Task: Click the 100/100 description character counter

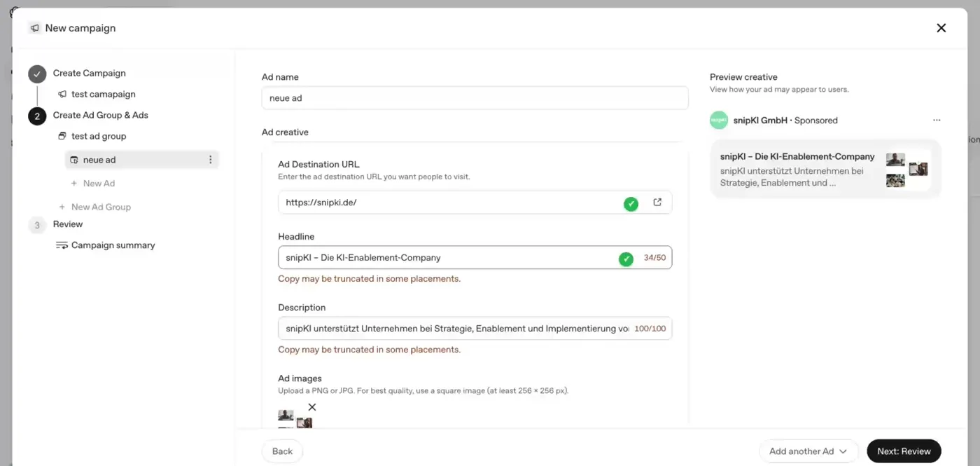Action: tap(650, 329)
